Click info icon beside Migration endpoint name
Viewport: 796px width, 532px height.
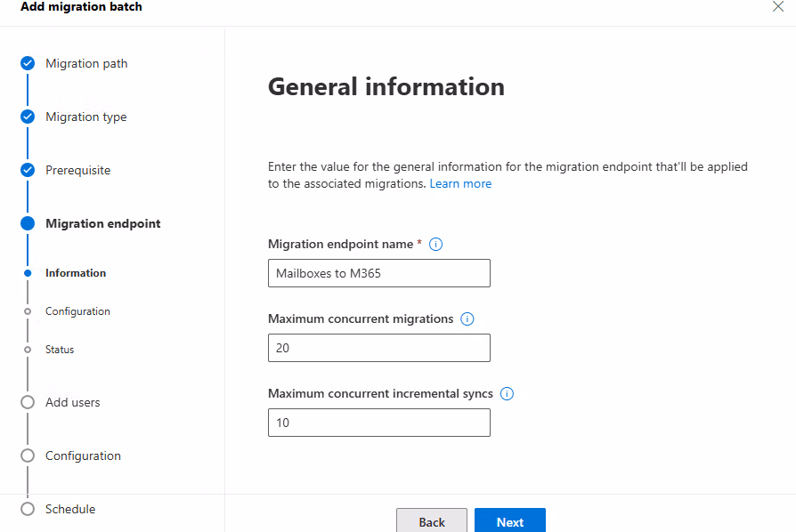(436, 244)
